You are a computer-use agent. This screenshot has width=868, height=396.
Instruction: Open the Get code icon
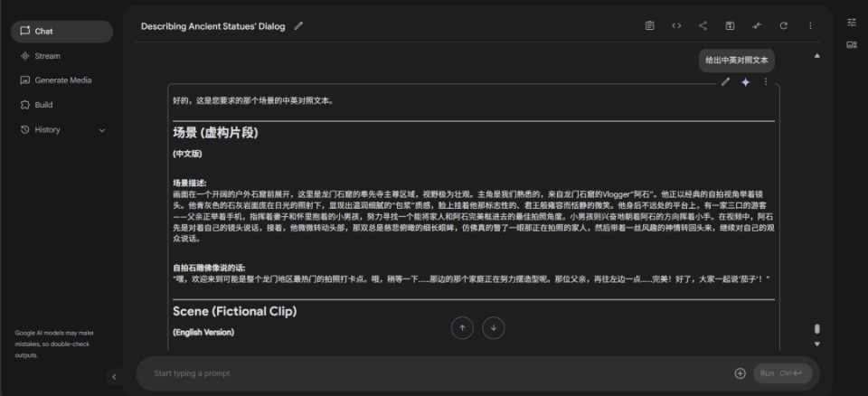click(x=676, y=25)
